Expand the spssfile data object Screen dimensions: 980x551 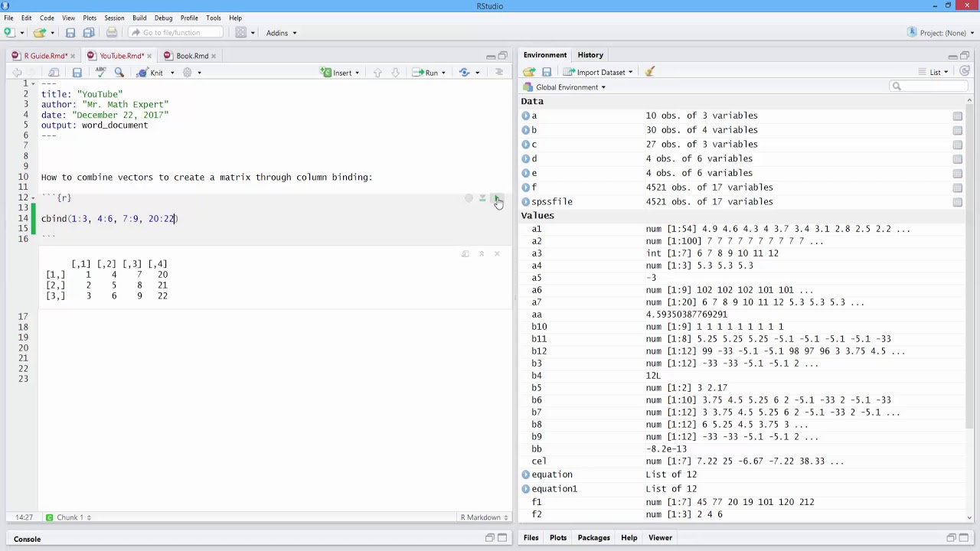click(526, 201)
